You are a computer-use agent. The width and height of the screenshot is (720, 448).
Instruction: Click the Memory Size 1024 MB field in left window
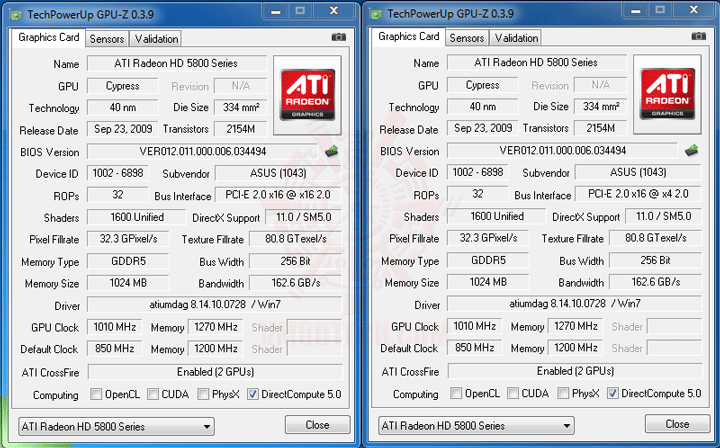click(129, 283)
